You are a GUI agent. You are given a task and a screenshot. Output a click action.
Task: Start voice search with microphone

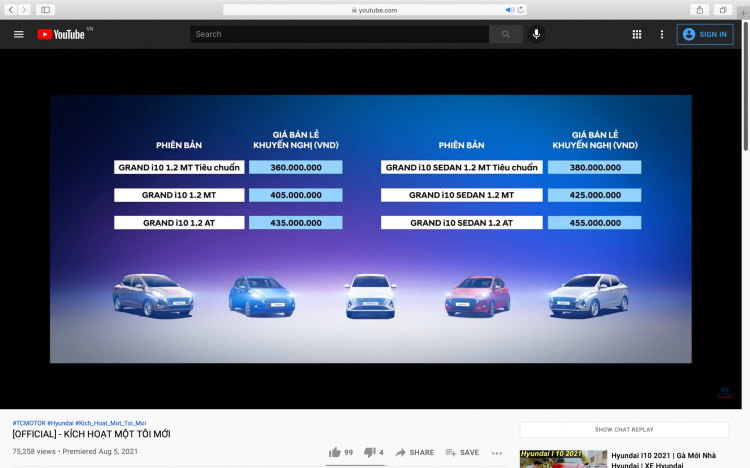coord(536,34)
